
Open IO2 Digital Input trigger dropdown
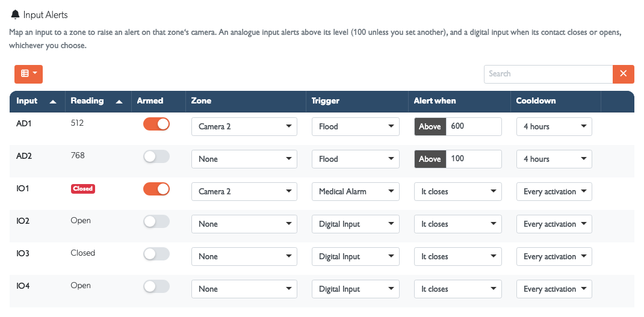tap(356, 224)
